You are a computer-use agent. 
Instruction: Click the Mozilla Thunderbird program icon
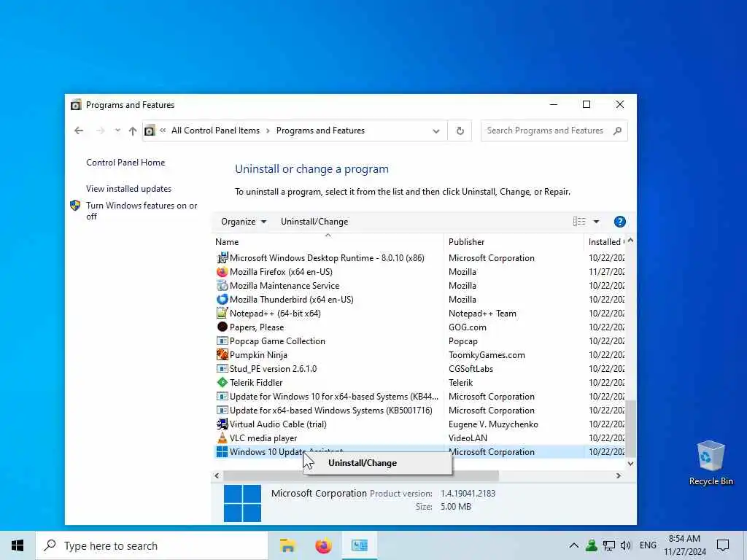coord(222,300)
